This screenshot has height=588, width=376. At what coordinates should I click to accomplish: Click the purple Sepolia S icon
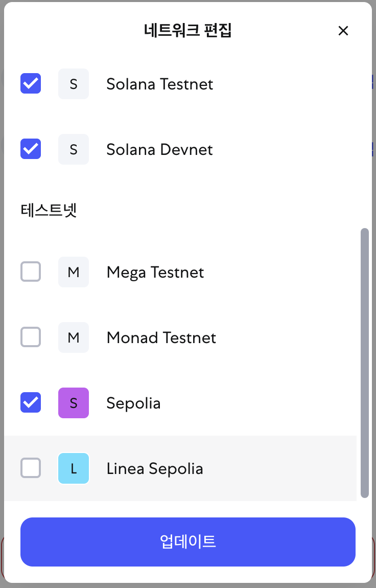[74, 403]
